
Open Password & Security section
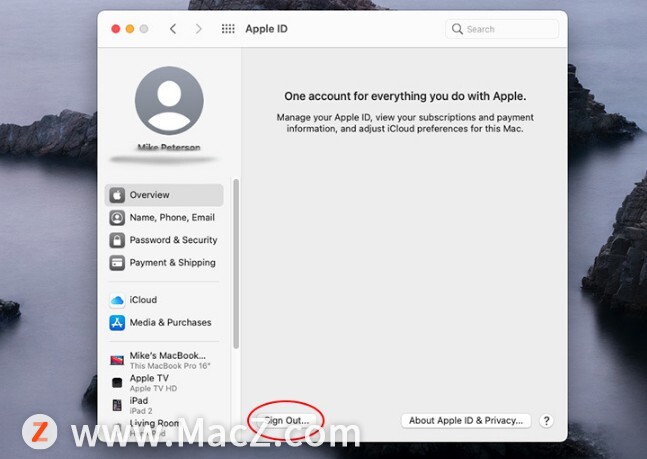pyautogui.click(x=164, y=240)
